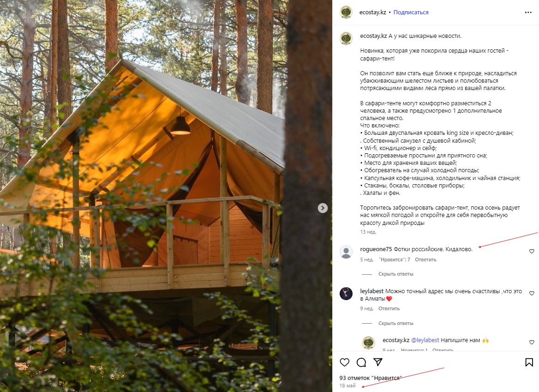Go to next photo with carousel arrow
Image resolution: width=539 pixels, height=392 pixels.
coord(323,208)
